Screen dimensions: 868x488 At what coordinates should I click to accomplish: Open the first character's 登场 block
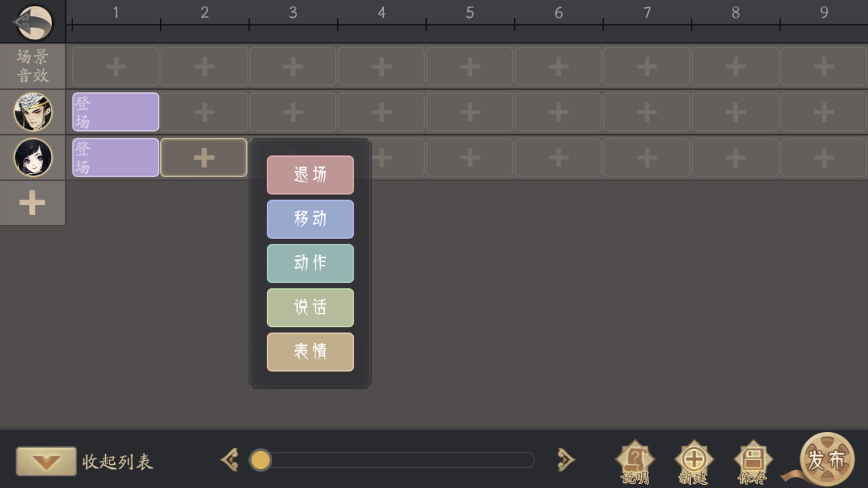click(x=116, y=112)
